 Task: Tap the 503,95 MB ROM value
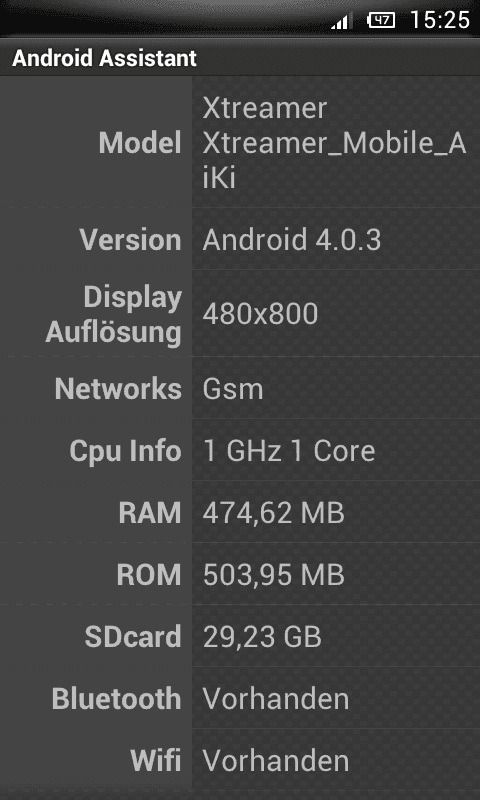[273, 575]
